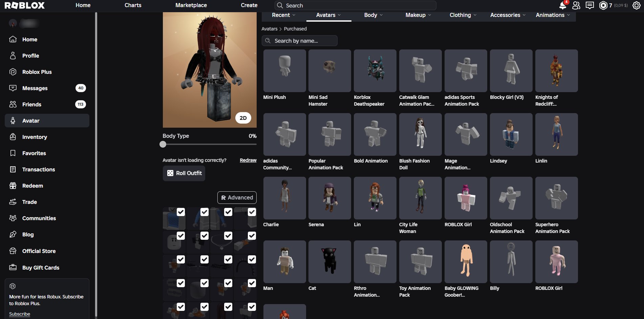
Task: Uncheck the dark red hair item
Action: point(228,307)
